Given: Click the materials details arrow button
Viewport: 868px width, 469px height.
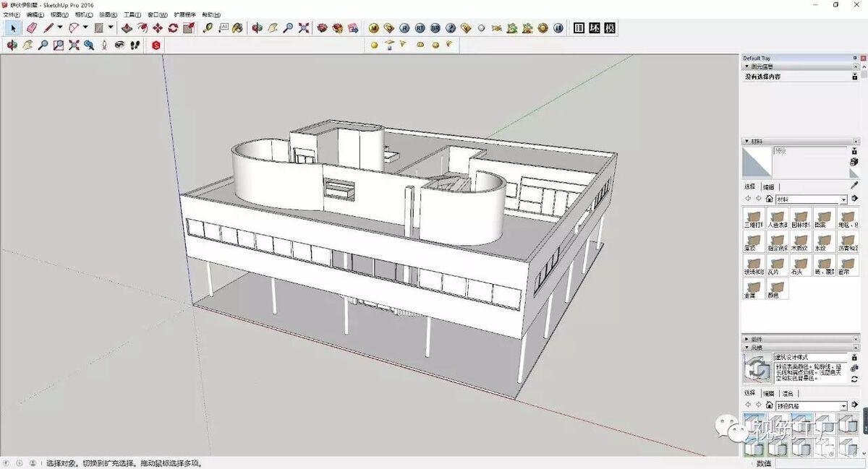Looking at the screenshot, I should [854, 199].
